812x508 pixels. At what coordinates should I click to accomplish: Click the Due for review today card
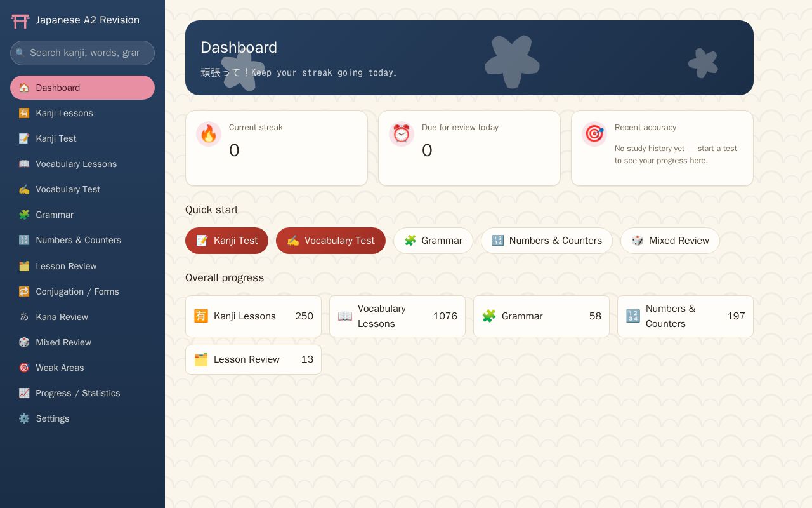469,149
